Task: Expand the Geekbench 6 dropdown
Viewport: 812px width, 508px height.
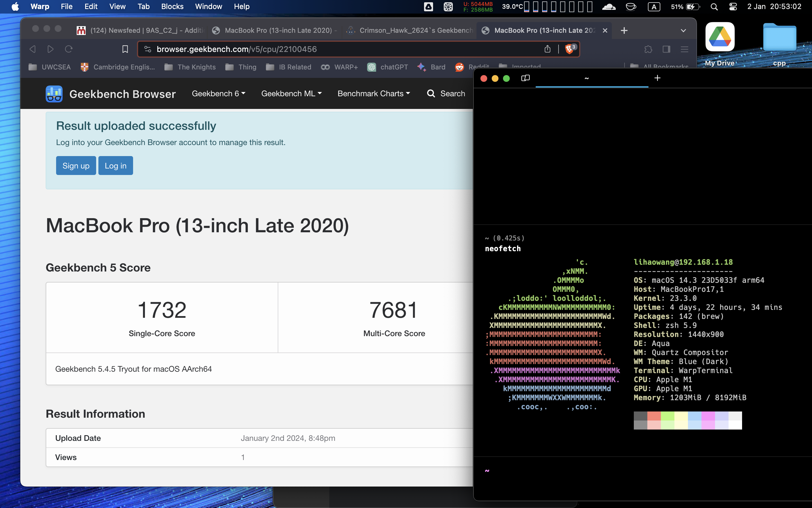Action: coord(219,94)
